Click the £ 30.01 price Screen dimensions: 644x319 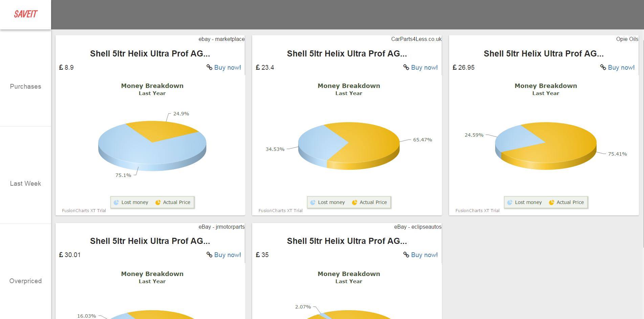tap(70, 255)
